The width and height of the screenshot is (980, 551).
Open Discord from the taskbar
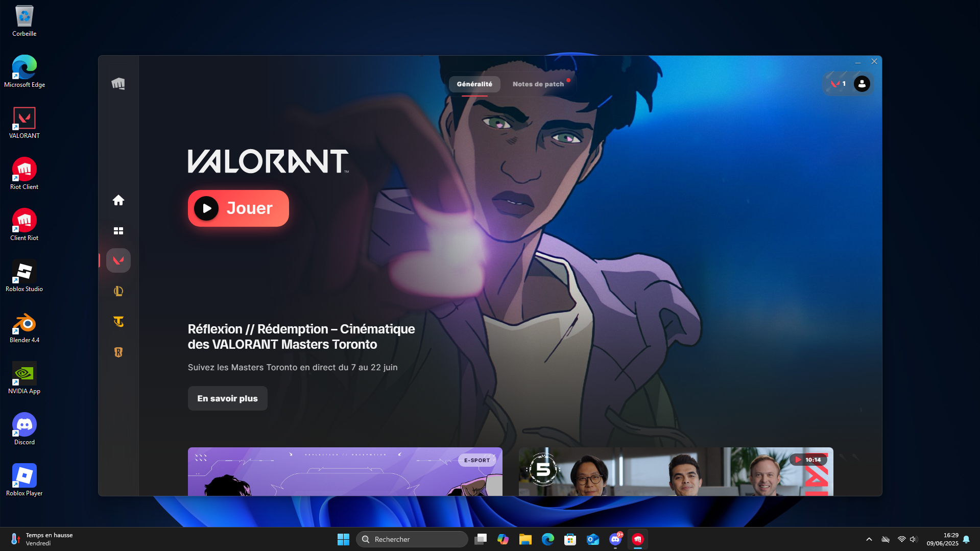[615, 539]
